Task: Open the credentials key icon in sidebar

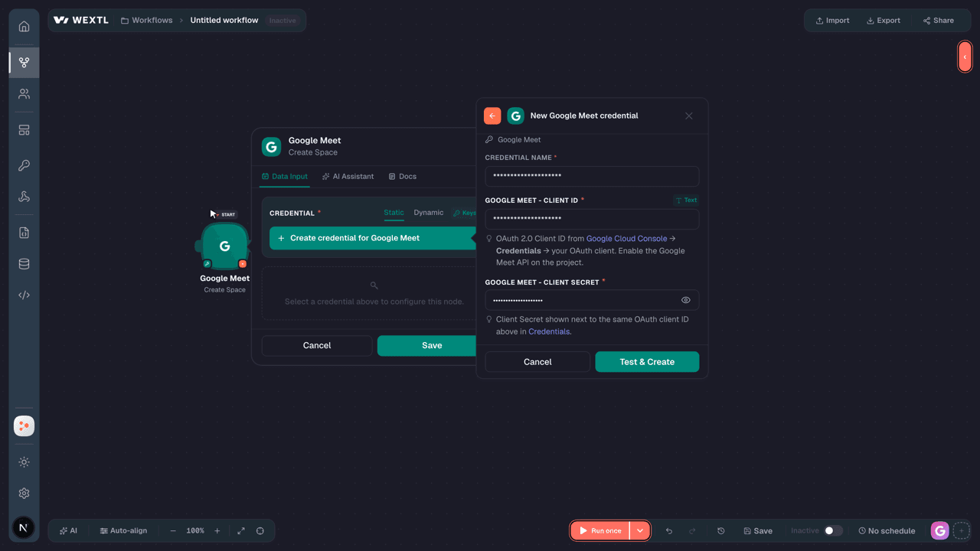Action: [x=24, y=165]
